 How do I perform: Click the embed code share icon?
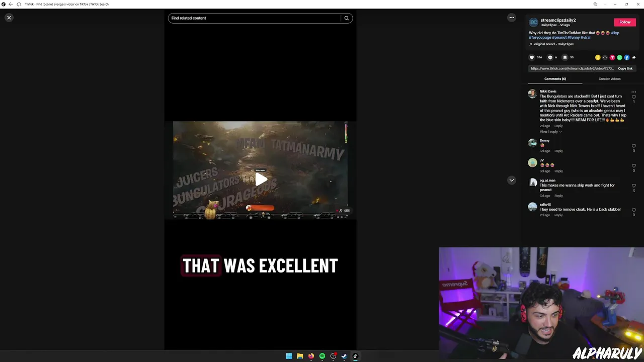coord(605,57)
